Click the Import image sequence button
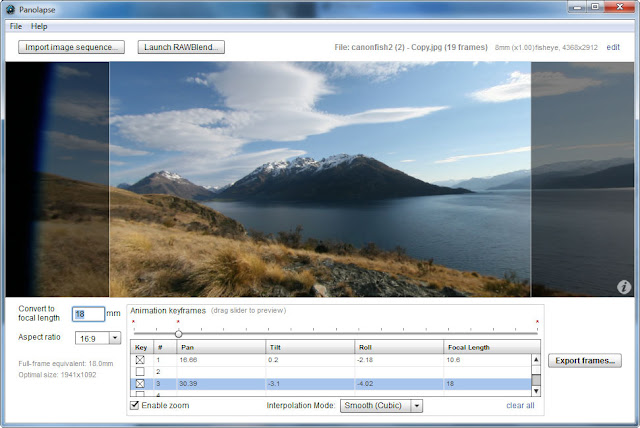Viewport: 640px width, 428px height. point(71,47)
